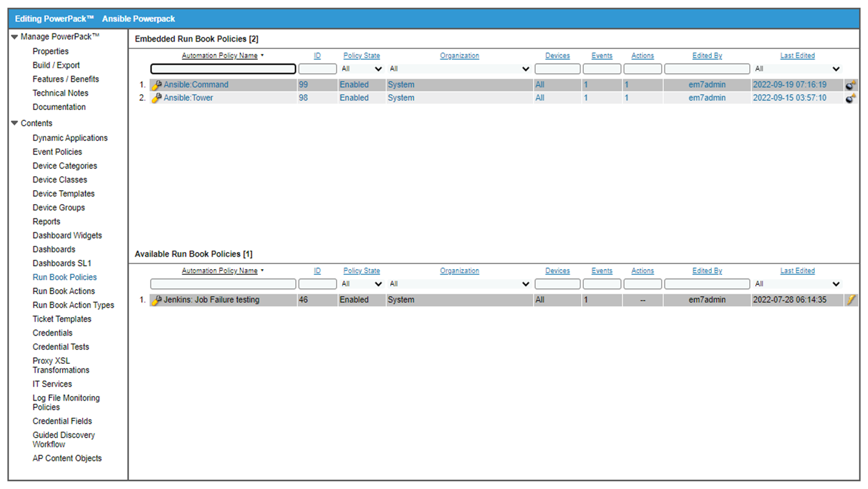
Task: Click the lightning bolt icon for Jenkins policy
Action: [851, 300]
